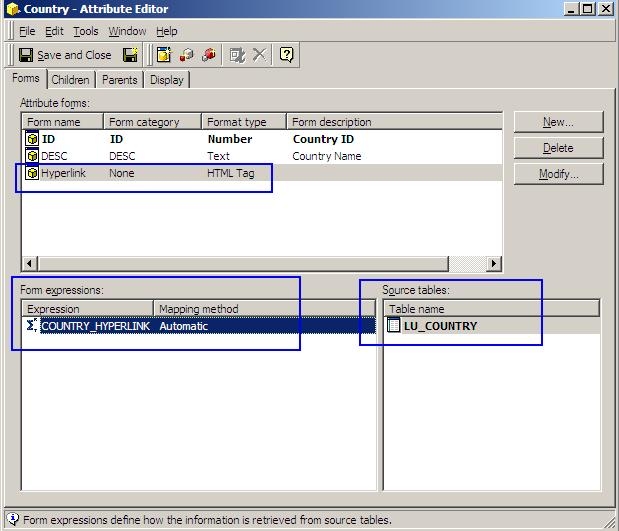Click the Delete button
This screenshot has height=531, width=619.
click(558, 148)
